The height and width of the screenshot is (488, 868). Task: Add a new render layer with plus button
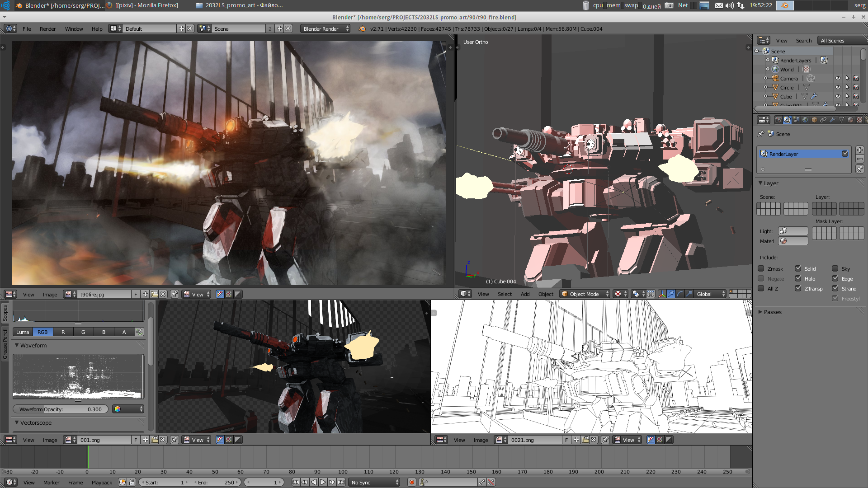click(860, 150)
